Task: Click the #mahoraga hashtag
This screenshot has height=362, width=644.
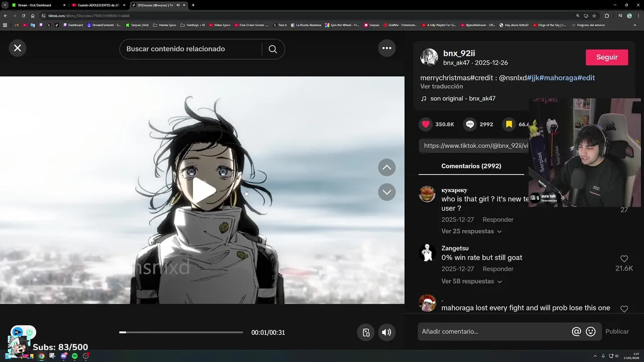Action: coord(558,78)
